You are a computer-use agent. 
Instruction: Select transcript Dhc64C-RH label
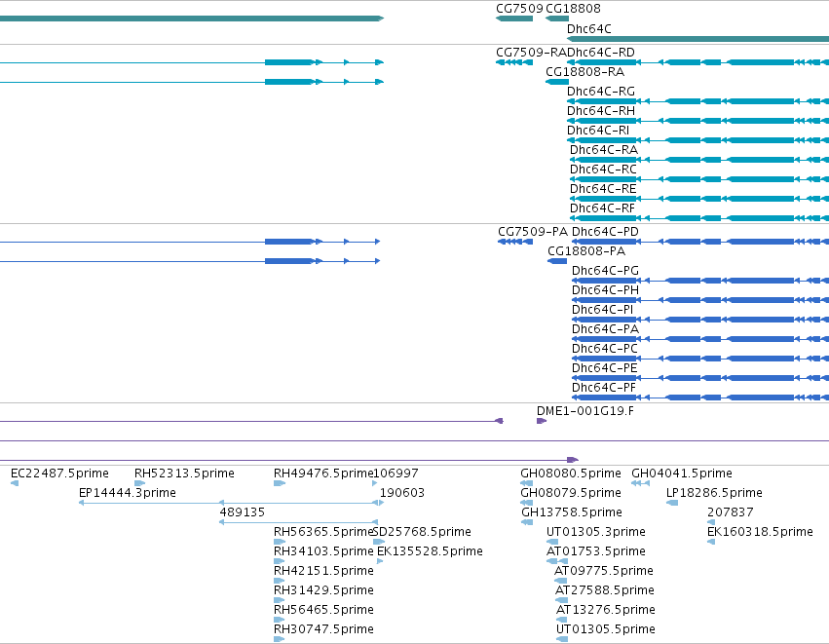click(601, 111)
